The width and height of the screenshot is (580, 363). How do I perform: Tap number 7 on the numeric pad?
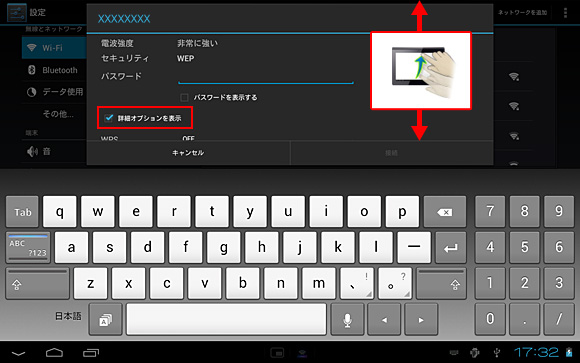pyautogui.click(x=490, y=212)
